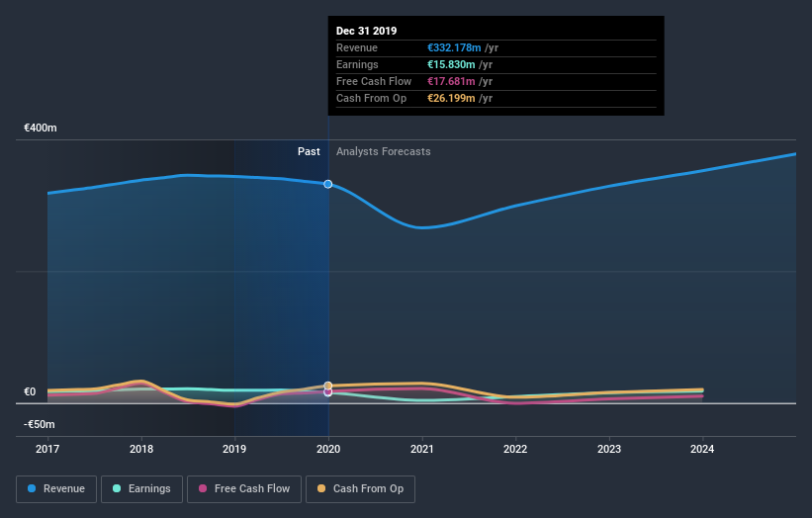Image resolution: width=812 pixels, height=518 pixels.
Task: Select the 2019 x-axis label
Action: pyautogui.click(x=234, y=449)
